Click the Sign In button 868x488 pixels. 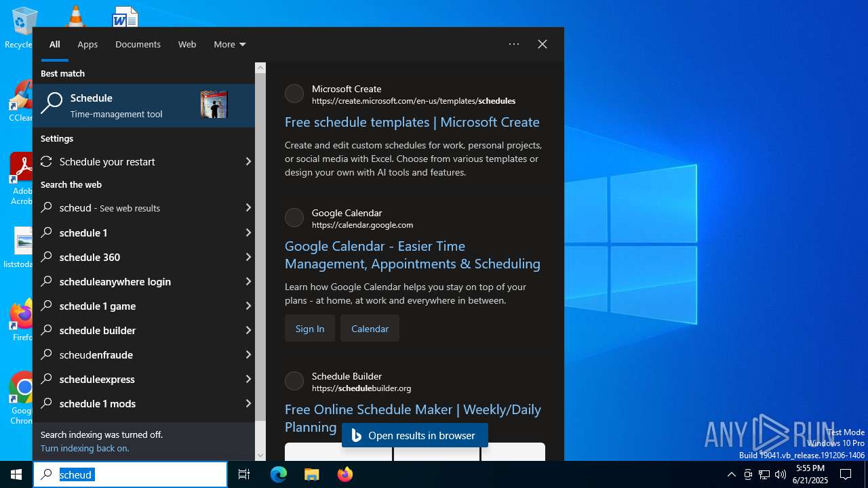(310, 328)
